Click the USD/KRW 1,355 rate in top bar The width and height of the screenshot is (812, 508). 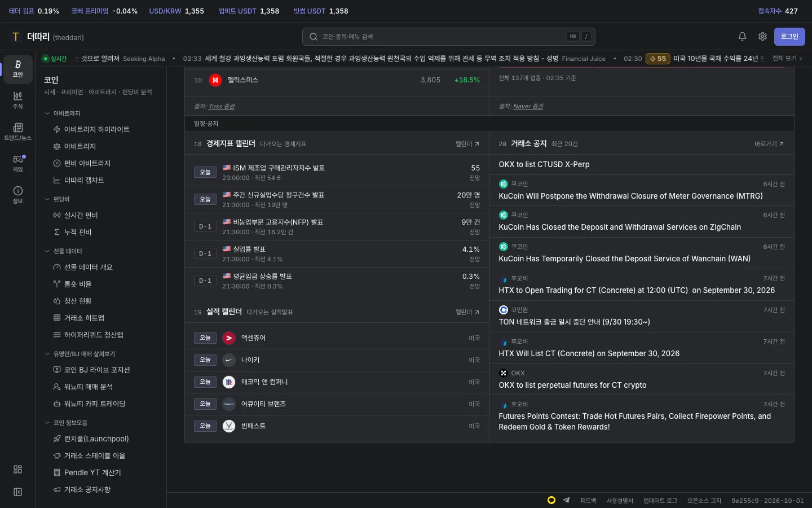[x=176, y=11]
